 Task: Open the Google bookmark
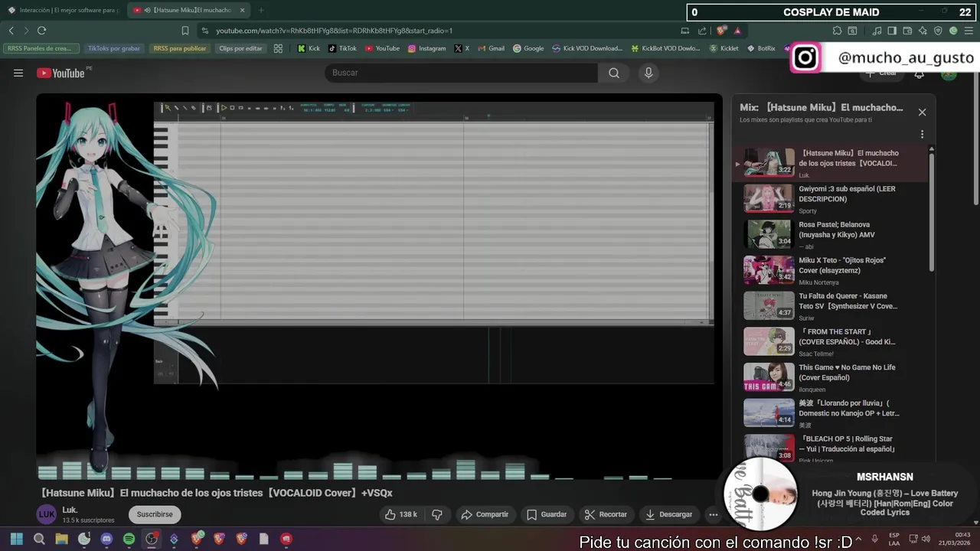coord(528,48)
